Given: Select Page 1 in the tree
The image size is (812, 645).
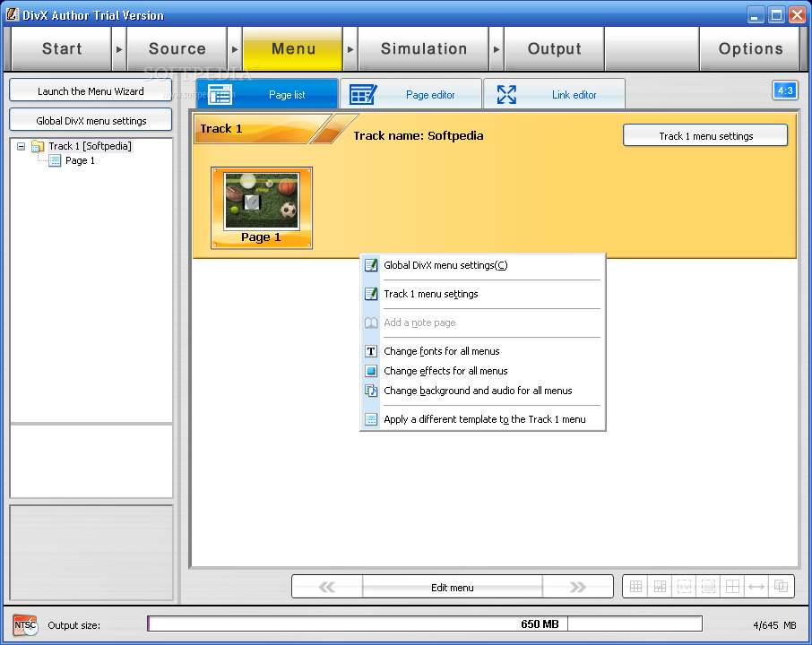Looking at the screenshot, I should click(80, 160).
